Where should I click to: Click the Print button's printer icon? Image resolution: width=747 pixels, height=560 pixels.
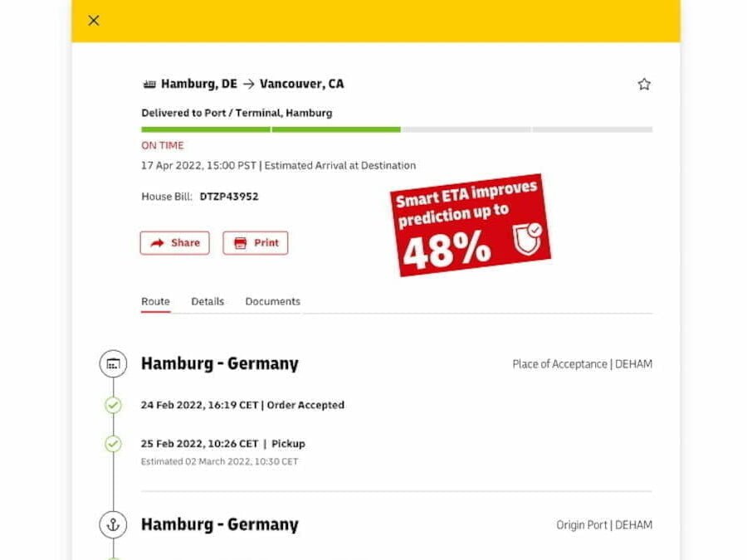241,243
